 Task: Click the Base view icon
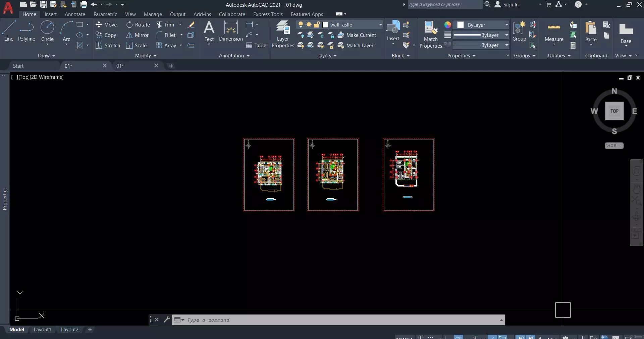[x=626, y=34]
